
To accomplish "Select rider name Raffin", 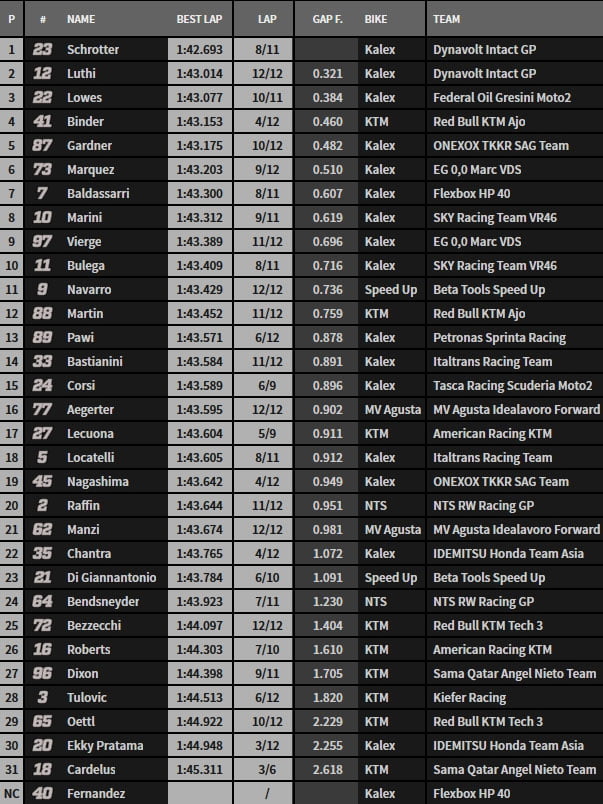I will tap(84, 506).
